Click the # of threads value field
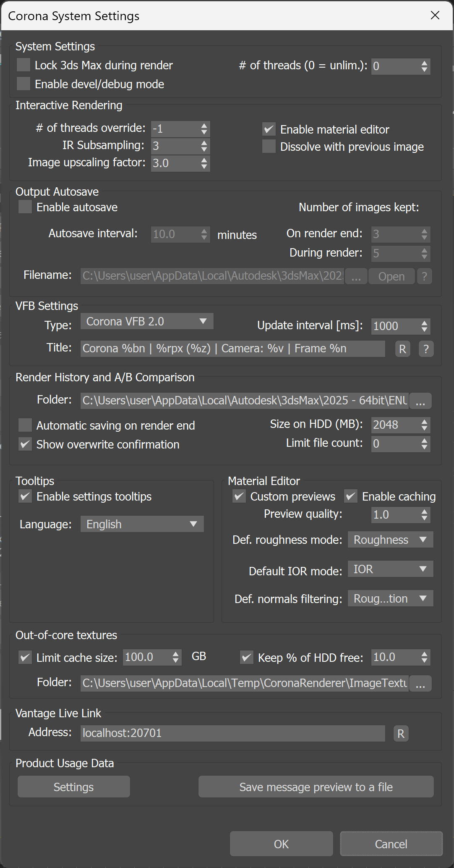The height and width of the screenshot is (868, 454). tap(396, 66)
